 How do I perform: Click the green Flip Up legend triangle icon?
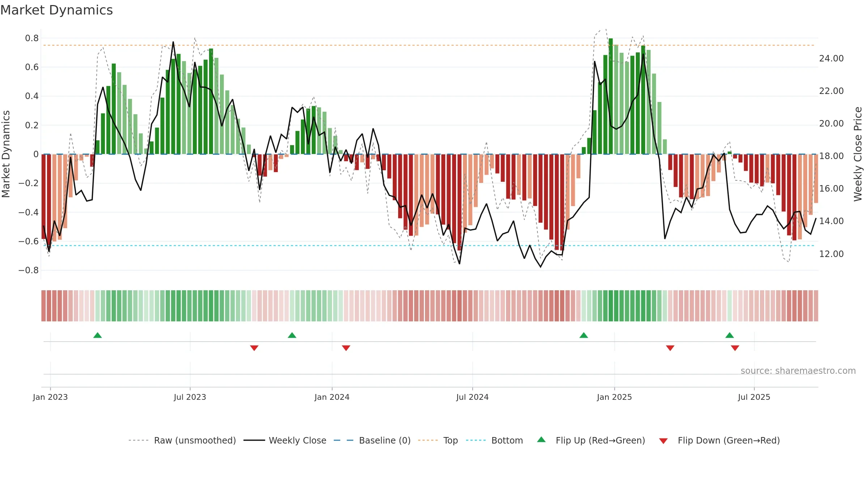541,440
